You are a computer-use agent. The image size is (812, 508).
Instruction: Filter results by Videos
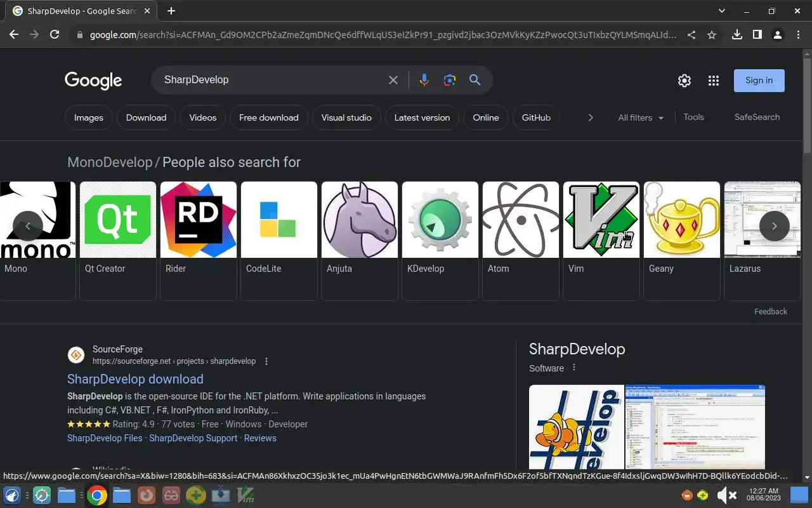pyautogui.click(x=203, y=117)
